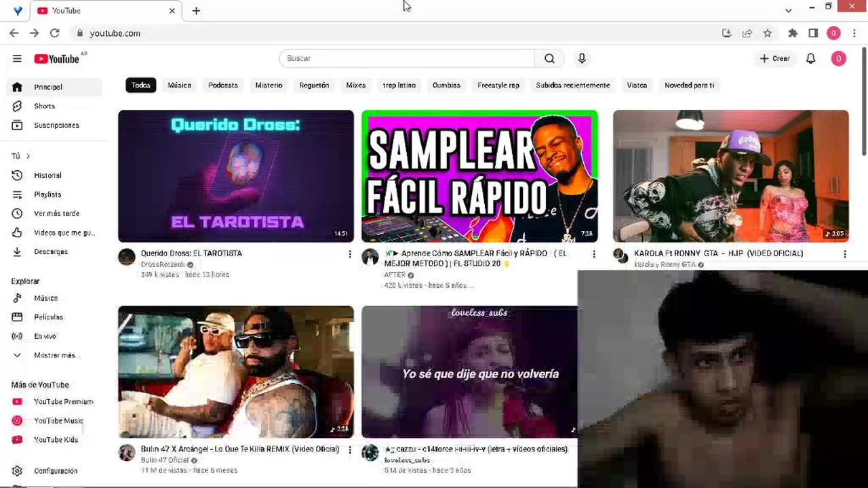Click the Chrome profile avatar
This screenshot has width=868, height=488.
(833, 33)
